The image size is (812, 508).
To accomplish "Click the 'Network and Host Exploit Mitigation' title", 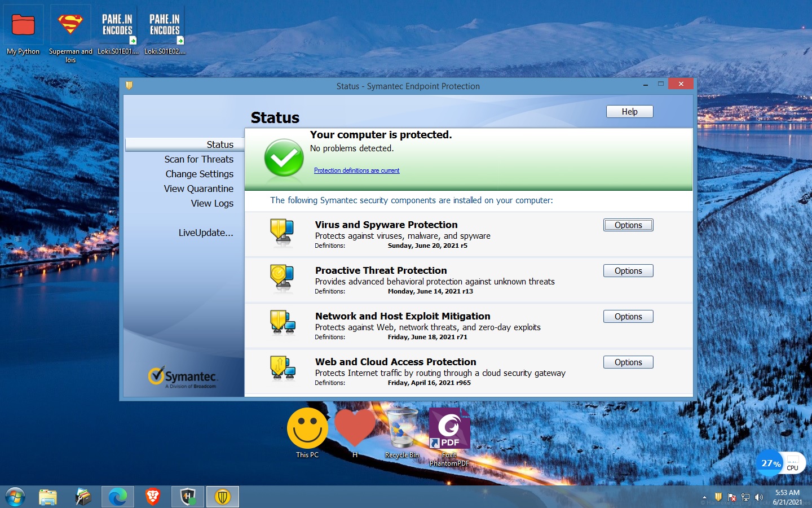I will (x=403, y=316).
